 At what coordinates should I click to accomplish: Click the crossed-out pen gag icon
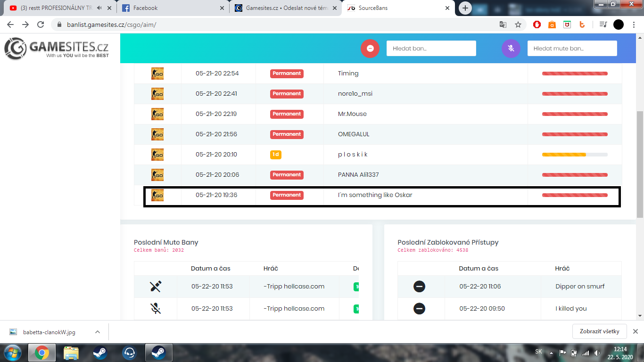[156, 287]
